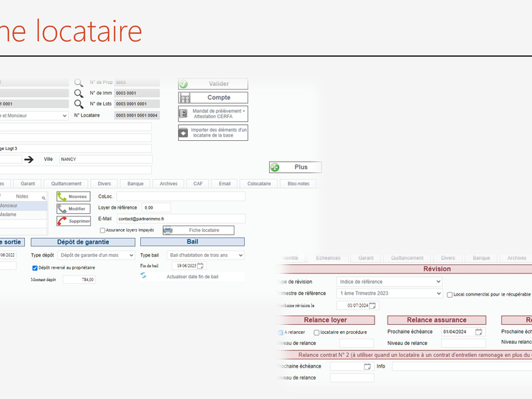Click the small search icon in Notes header
532x399 pixels.
click(x=44, y=198)
